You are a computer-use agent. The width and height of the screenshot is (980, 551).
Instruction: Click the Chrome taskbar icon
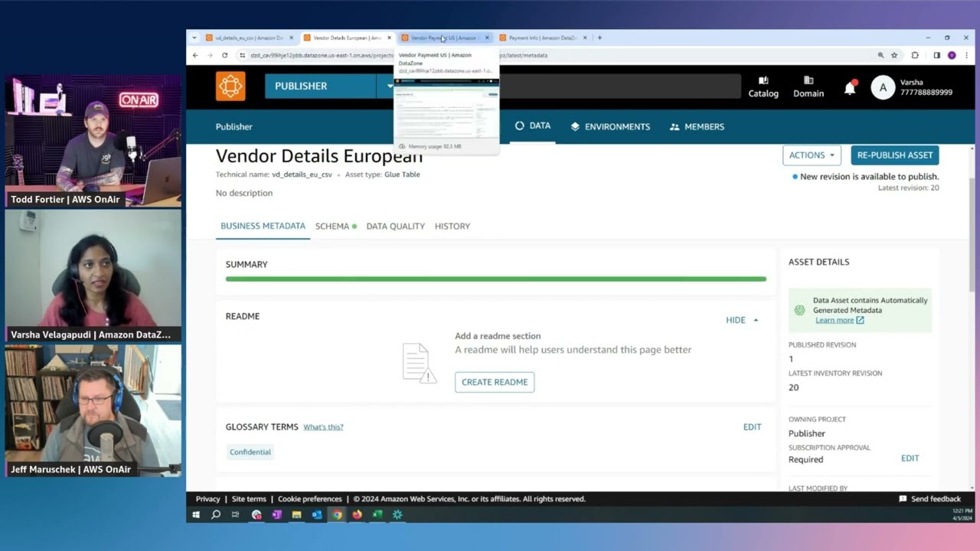(337, 515)
